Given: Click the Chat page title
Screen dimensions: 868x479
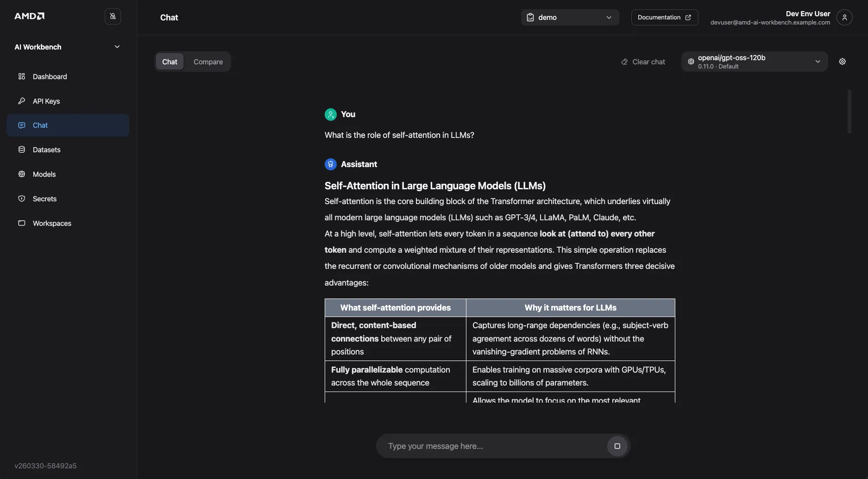Looking at the screenshot, I should coord(169,18).
